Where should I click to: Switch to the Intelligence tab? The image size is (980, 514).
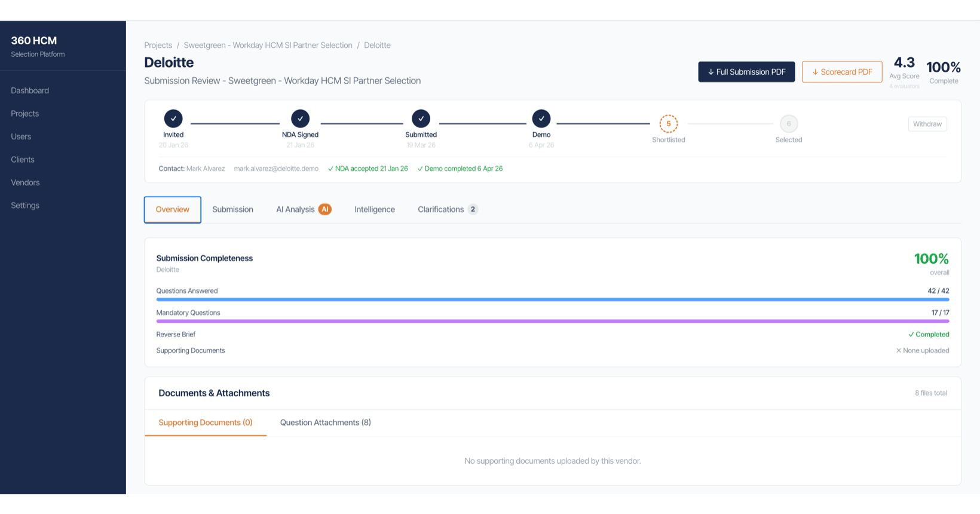pyautogui.click(x=375, y=210)
